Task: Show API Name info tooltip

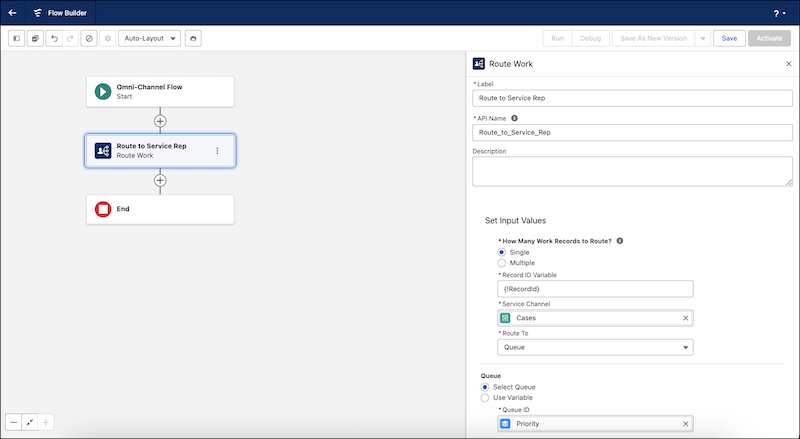Action: tap(514, 118)
